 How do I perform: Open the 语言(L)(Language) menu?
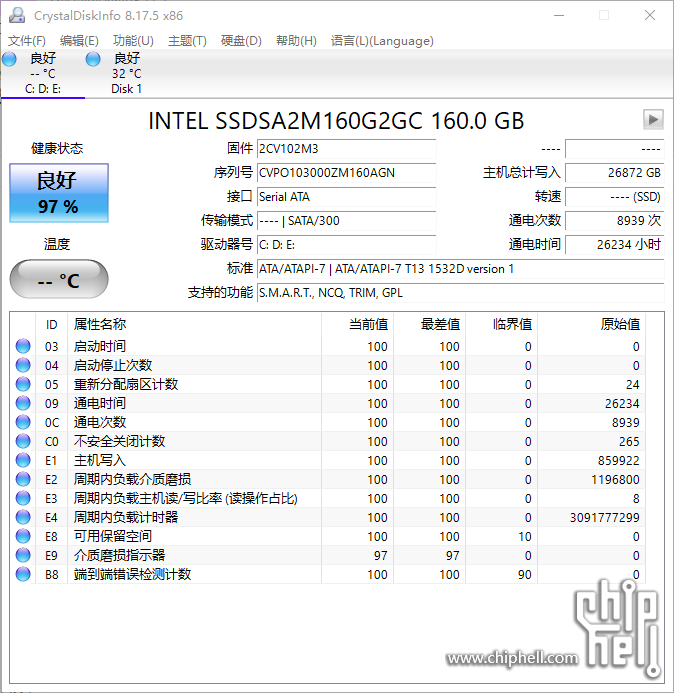[x=382, y=41]
